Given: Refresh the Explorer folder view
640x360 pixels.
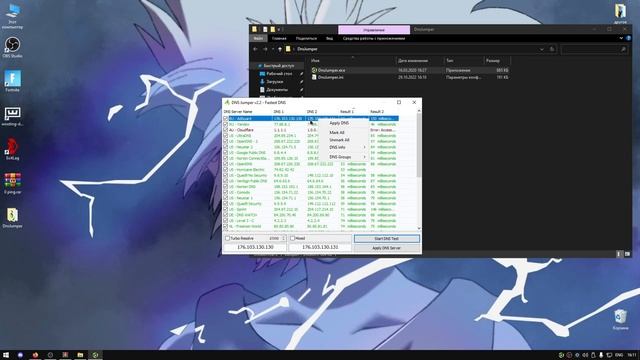Looking at the screenshot, I should click(552, 49).
